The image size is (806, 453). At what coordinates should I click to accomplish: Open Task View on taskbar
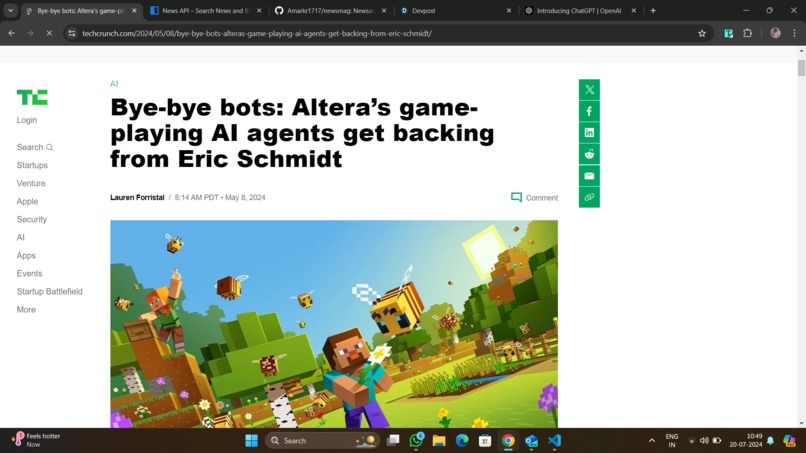point(393,440)
